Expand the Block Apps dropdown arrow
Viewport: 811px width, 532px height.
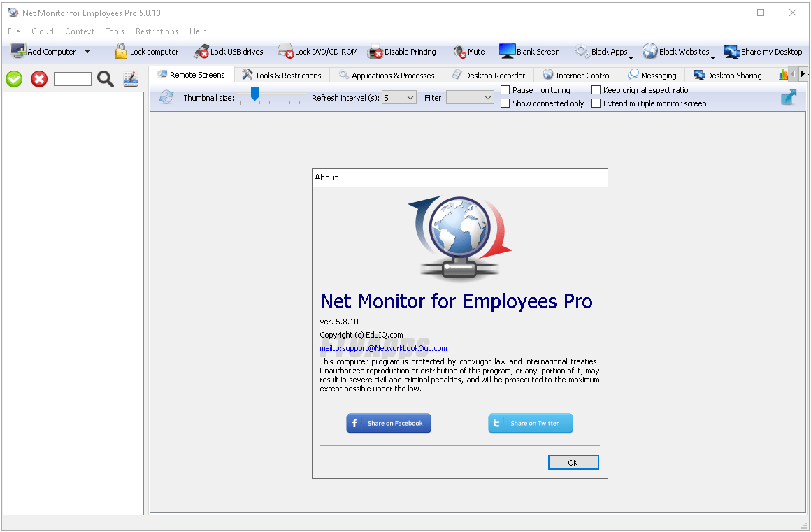point(631,57)
